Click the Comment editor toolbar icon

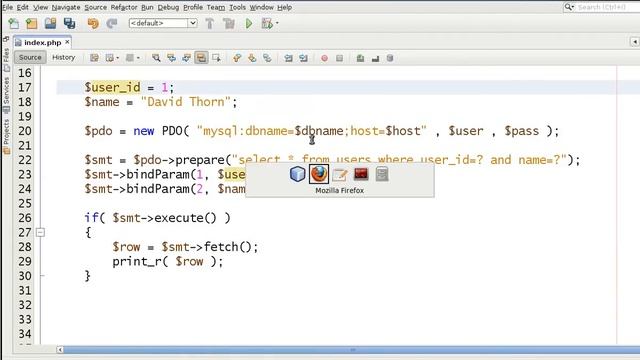pyautogui.click(x=360, y=58)
